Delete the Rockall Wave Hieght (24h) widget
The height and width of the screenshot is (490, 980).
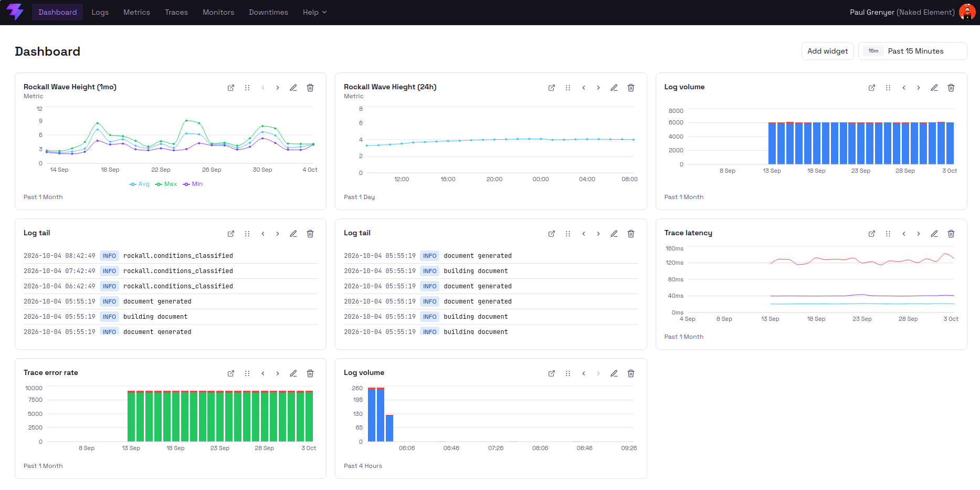coord(631,88)
